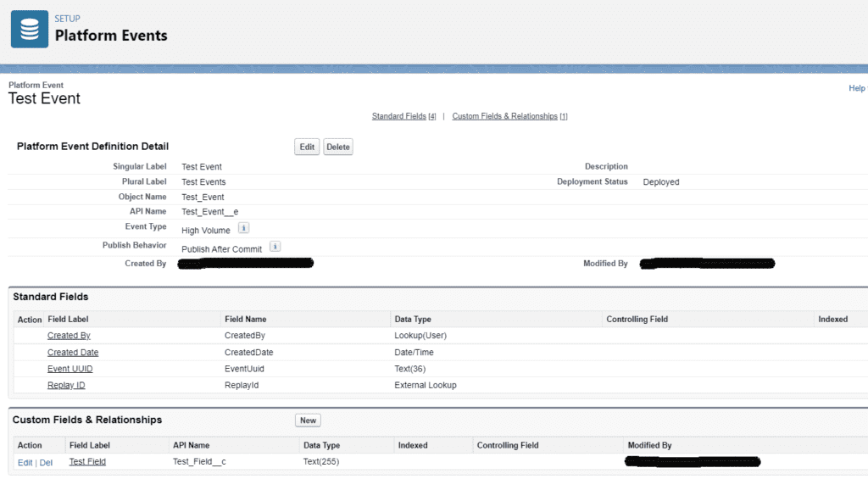Jump to Standard Fields section link

(x=399, y=116)
